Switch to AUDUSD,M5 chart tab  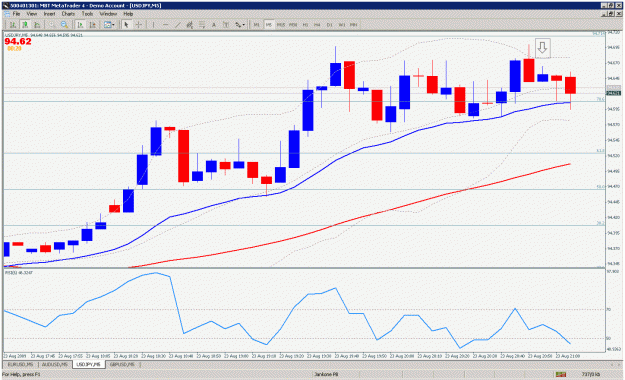[x=55, y=365]
